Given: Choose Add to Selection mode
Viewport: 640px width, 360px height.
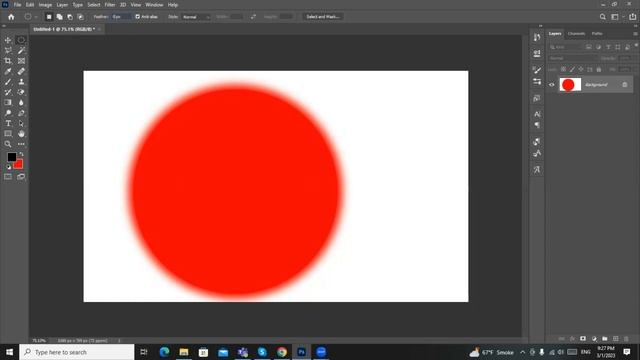Looking at the screenshot, I should (60, 17).
